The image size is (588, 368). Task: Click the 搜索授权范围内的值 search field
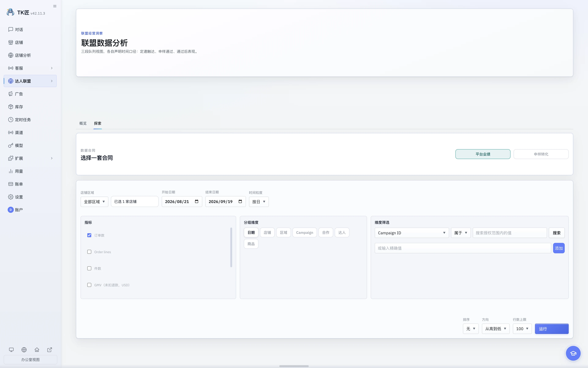tap(509, 233)
